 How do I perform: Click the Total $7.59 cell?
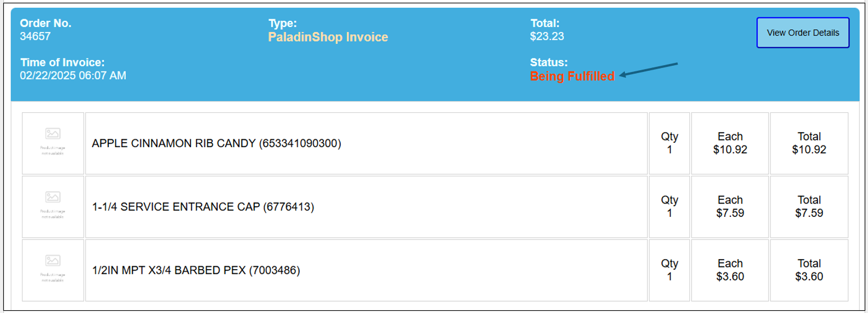809,207
